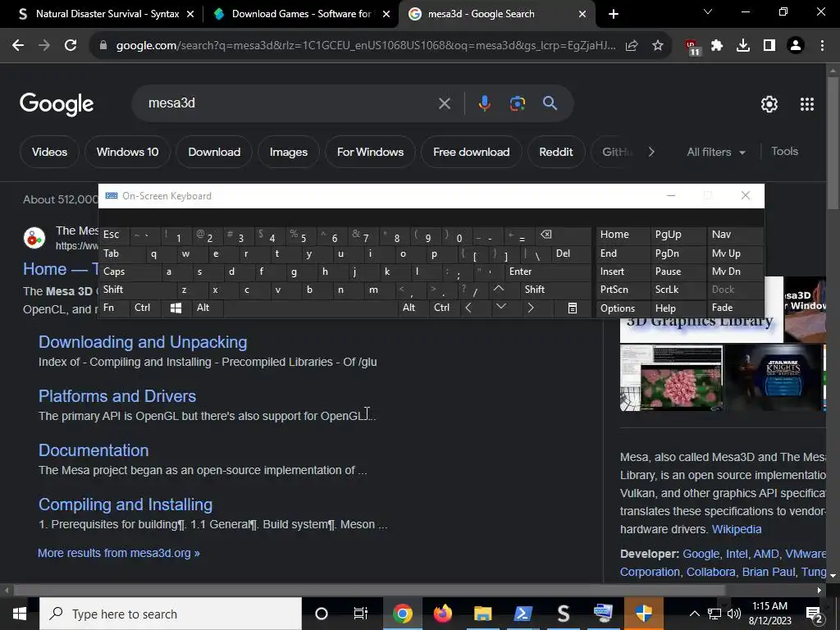Select the Images filter chip
Image resolution: width=840 pixels, height=630 pixels.
tap(288, 152)
